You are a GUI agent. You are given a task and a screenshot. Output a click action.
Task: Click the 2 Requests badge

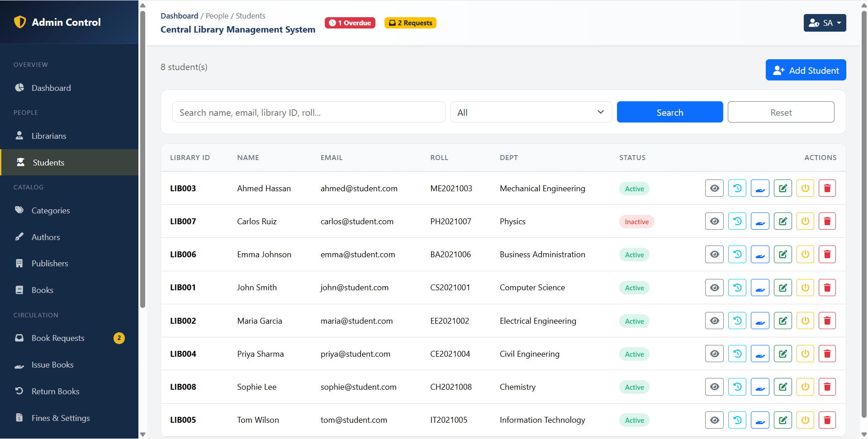pyautogui.click(x=410, y=23)
